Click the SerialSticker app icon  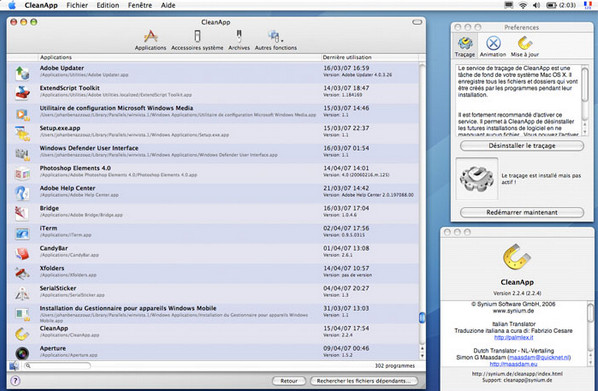(x=22, y=293)
